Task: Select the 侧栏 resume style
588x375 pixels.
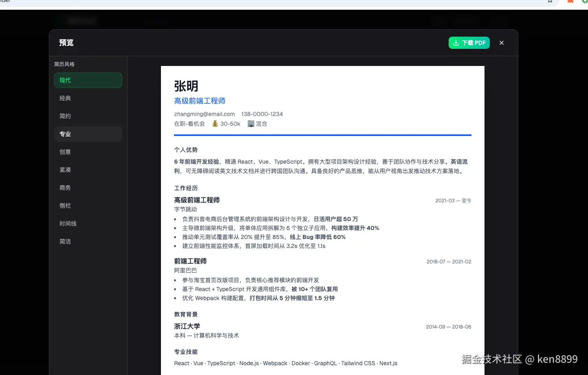Action: click(x=88, y=206)
